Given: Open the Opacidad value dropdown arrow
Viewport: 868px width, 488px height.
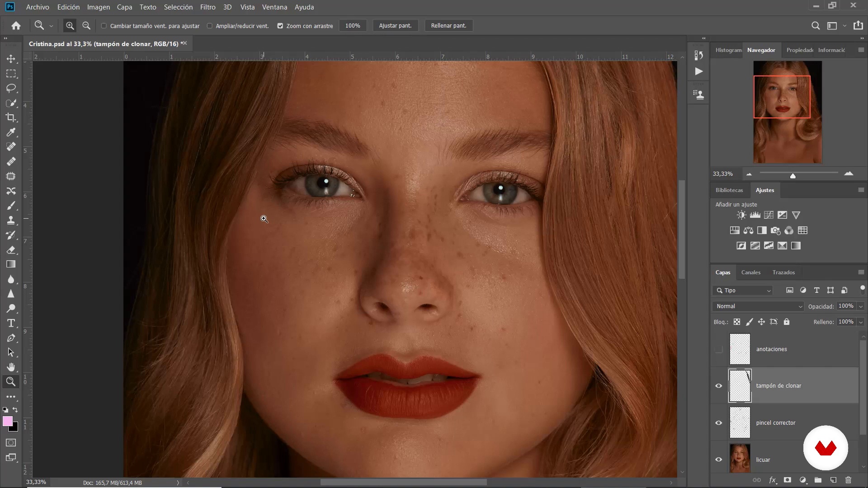Looking at the screenshot, I should [x=861, y=306].
